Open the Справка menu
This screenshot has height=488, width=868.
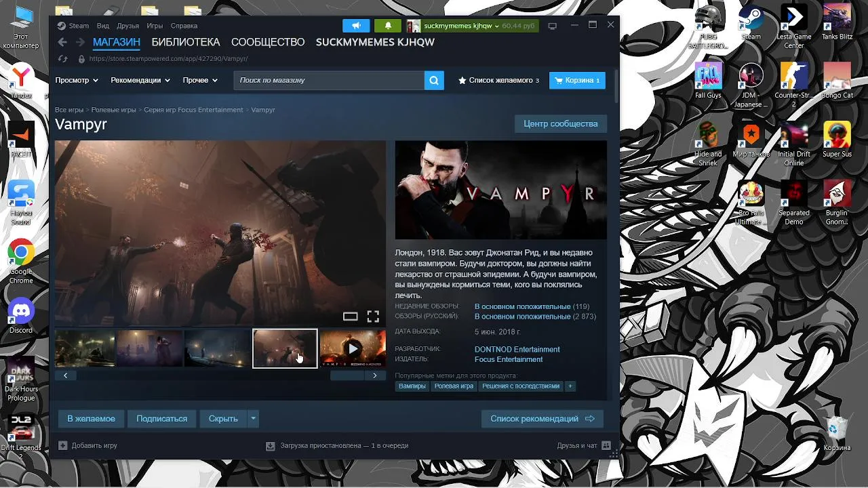tap(184, 26)
